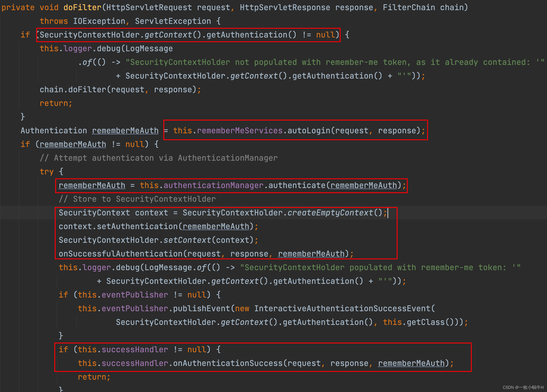Click "SecurityContextHolder populated with remember-me token" string
This screenshot has width=547, height=392.
click(380, 268)
